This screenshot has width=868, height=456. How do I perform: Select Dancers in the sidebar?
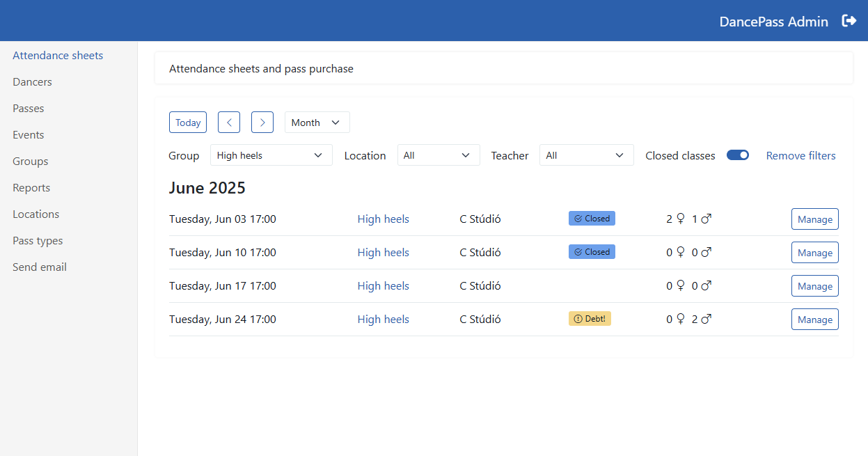click(x=32, y=81)
